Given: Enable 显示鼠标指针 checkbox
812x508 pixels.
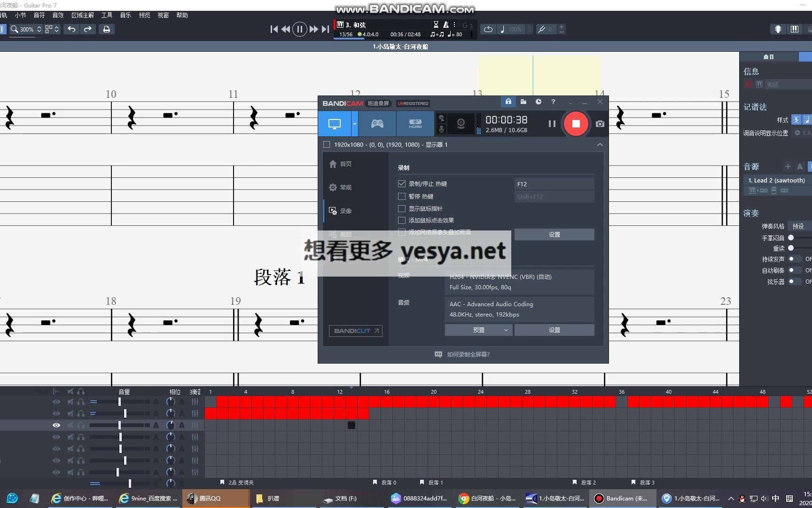Looking at the screenshot, I should (402, 208).
